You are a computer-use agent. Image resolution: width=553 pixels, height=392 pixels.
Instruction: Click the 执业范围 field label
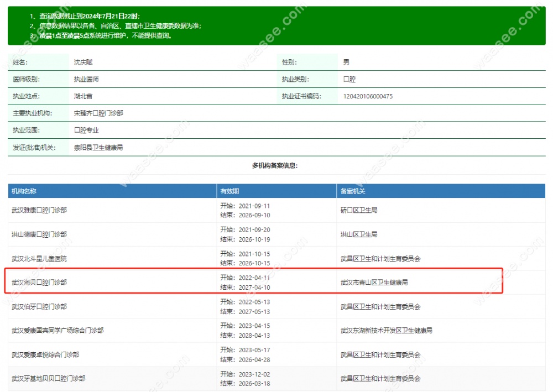point(26,130)
